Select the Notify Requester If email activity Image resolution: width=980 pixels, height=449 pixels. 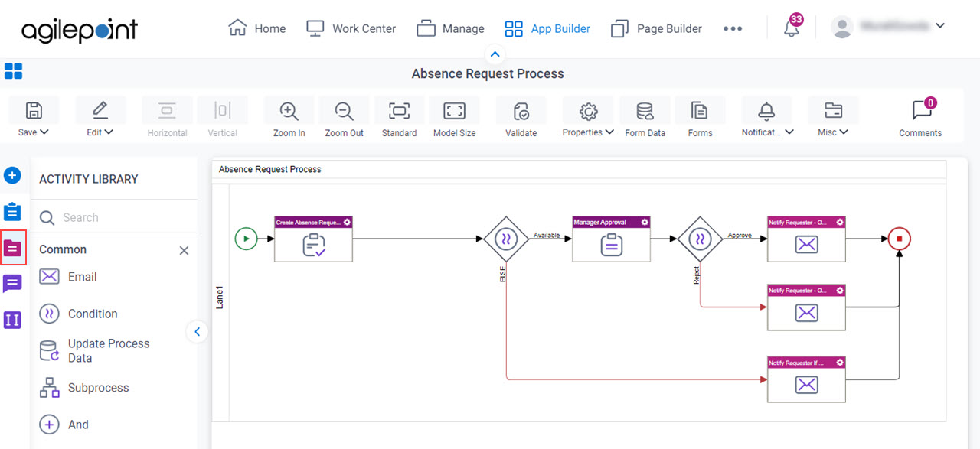point(806,379)
